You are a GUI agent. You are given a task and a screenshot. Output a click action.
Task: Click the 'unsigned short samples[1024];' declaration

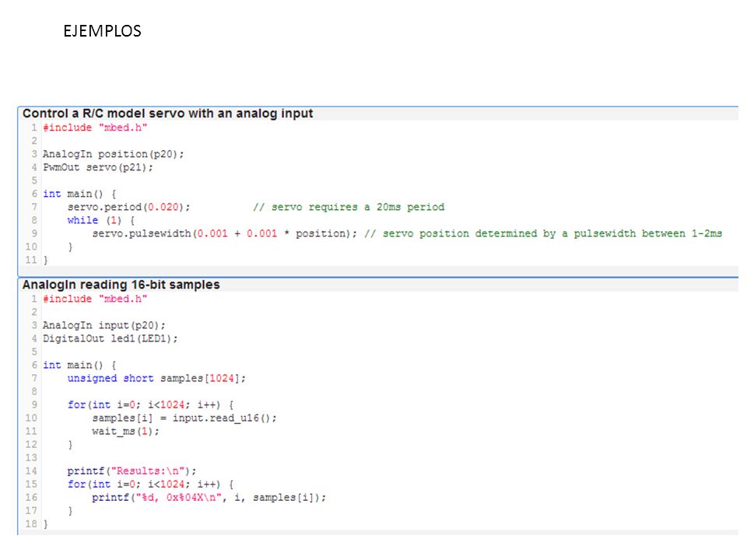pyautogui.click(x=156, y=379)
